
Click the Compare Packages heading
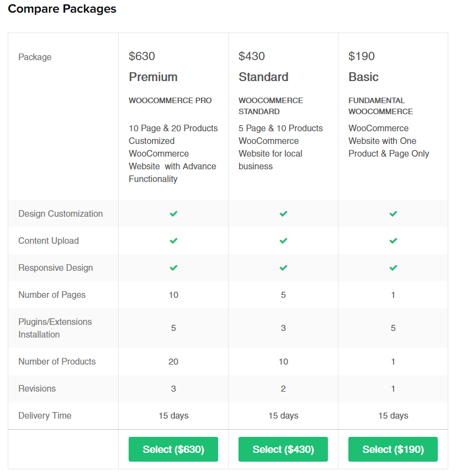(62, 9)
